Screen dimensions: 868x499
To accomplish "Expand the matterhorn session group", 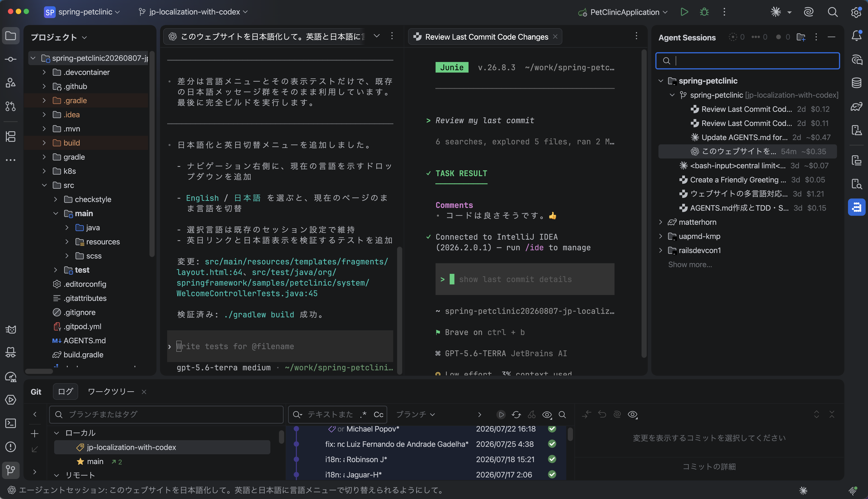I will [x=661, y=222].
